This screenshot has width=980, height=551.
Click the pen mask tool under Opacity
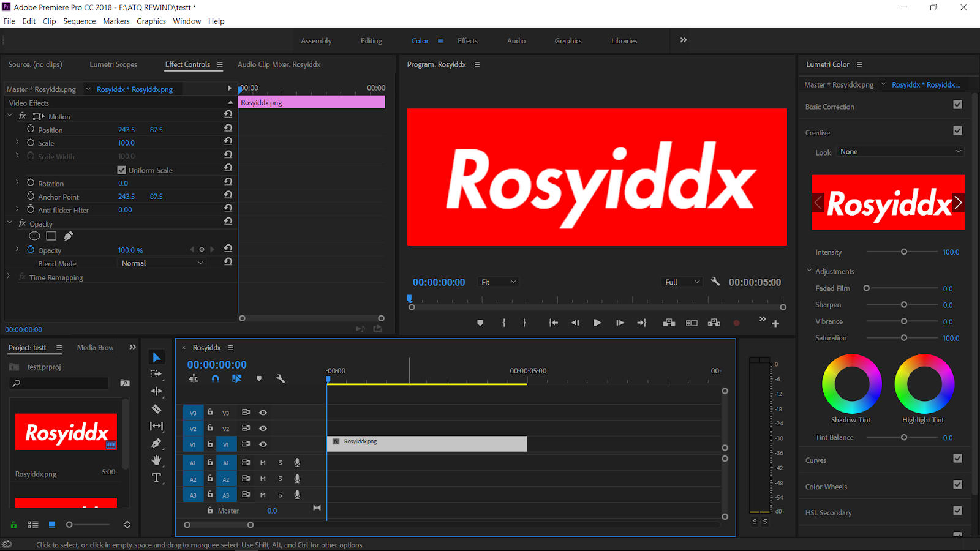(x=69, y=236)
